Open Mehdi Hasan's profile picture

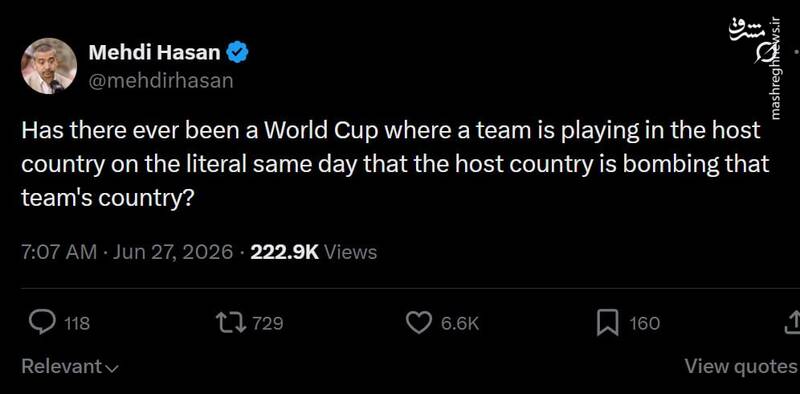coord(49,66)
